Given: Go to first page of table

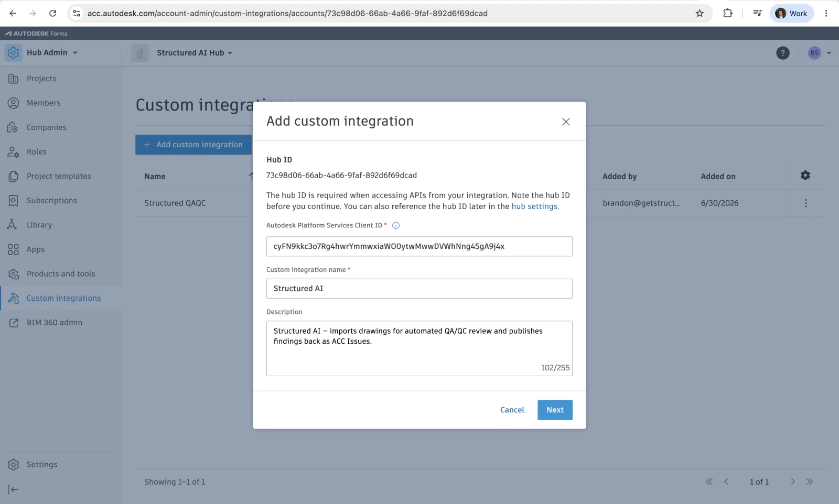Looking at the screenshot, I should (x=709, y=482).
